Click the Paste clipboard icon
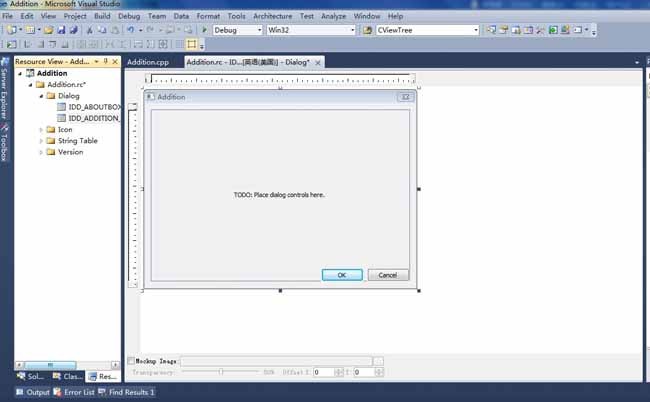The height and width of the screenshot is (402, 650). 115,30
